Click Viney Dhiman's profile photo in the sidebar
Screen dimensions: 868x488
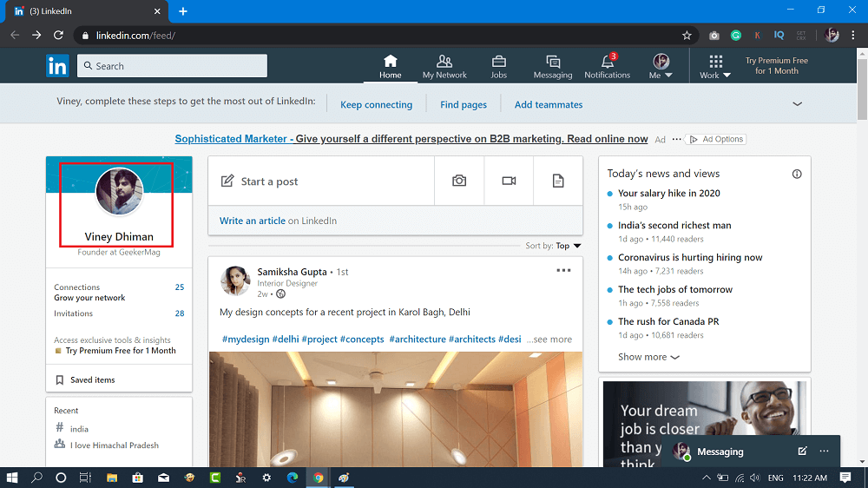119,191
